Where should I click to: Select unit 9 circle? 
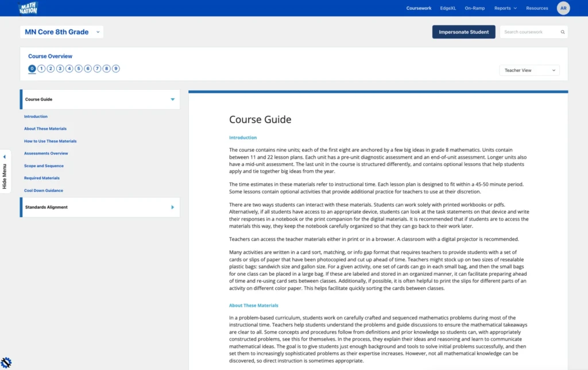click(x=115, y=68)
